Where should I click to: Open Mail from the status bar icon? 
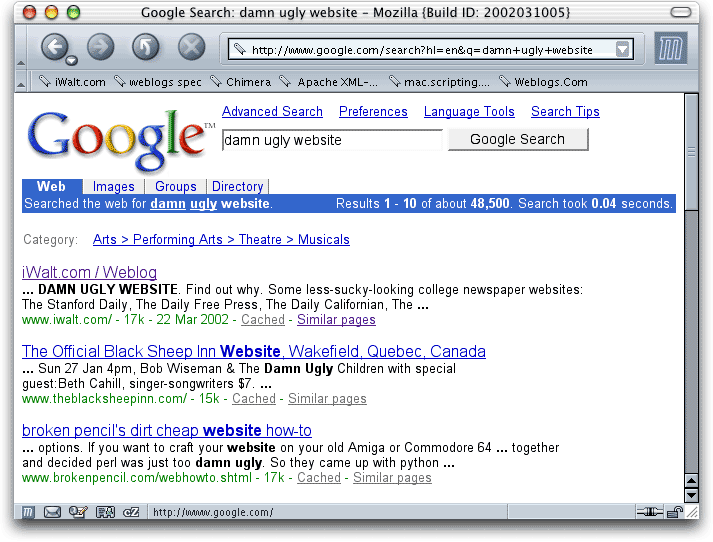click(52, 513)
